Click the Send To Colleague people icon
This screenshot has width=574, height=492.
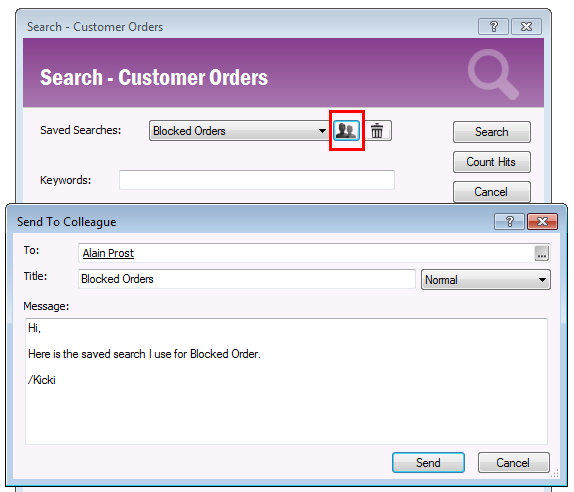point(346,131)
